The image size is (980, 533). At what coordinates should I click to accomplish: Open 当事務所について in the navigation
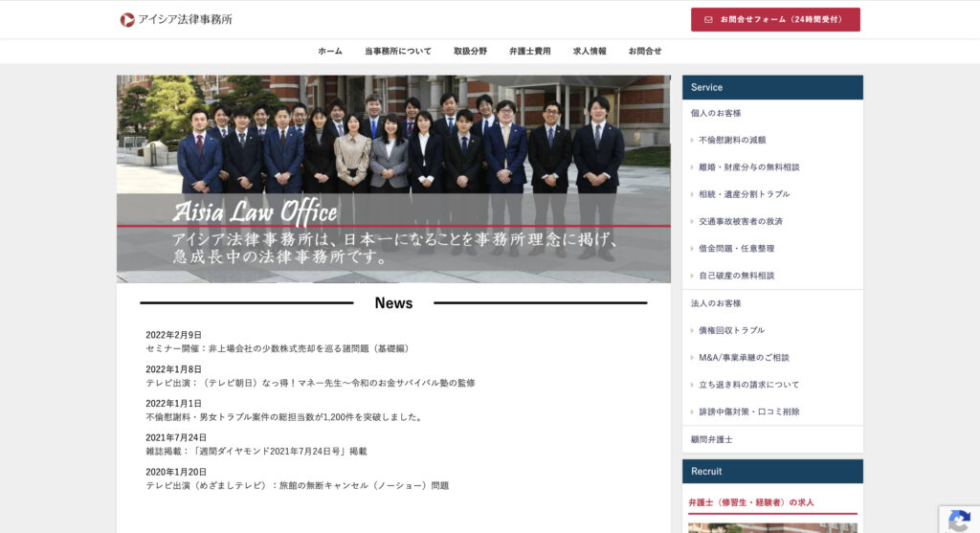(397, 52)
